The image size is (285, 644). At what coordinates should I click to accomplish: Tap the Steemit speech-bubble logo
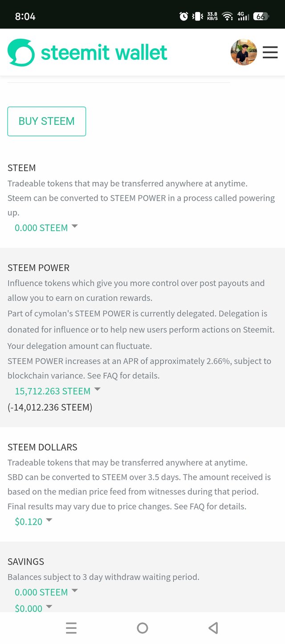[21, 53]
